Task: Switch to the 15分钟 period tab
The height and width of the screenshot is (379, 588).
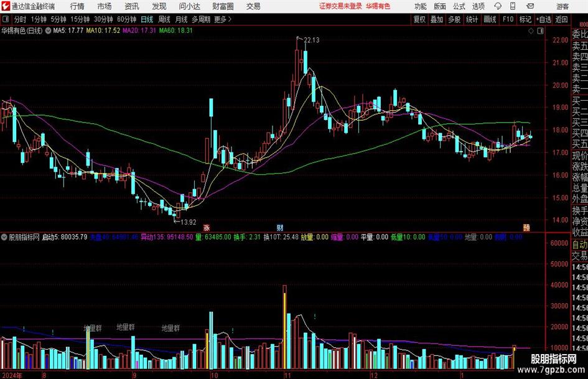Action: [80, 19]
